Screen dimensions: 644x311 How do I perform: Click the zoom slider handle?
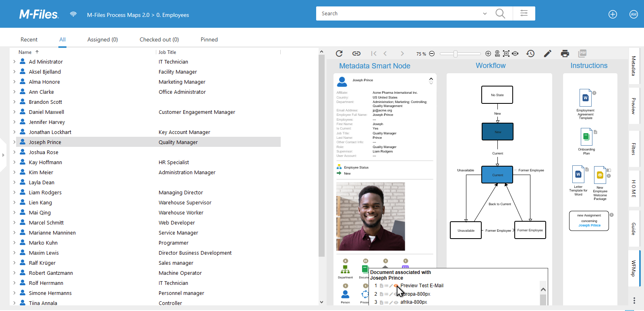tap(456, 54)
